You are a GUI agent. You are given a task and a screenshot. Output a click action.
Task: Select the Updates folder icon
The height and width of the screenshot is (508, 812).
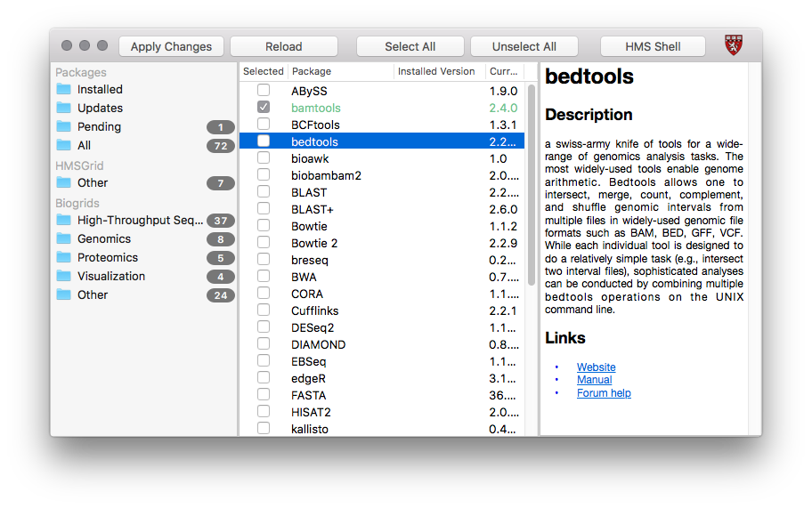63,108
